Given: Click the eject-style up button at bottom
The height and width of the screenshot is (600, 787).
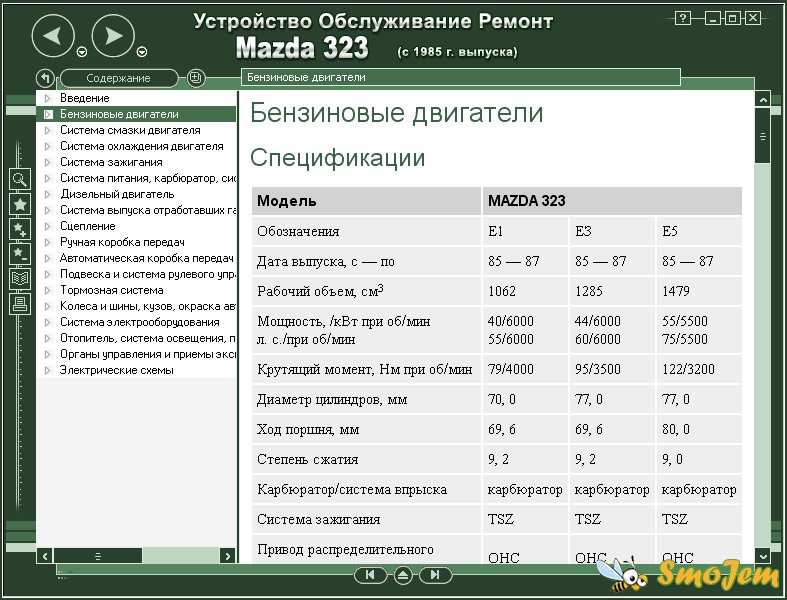Looking at the screenshot, I should [403, 575].
